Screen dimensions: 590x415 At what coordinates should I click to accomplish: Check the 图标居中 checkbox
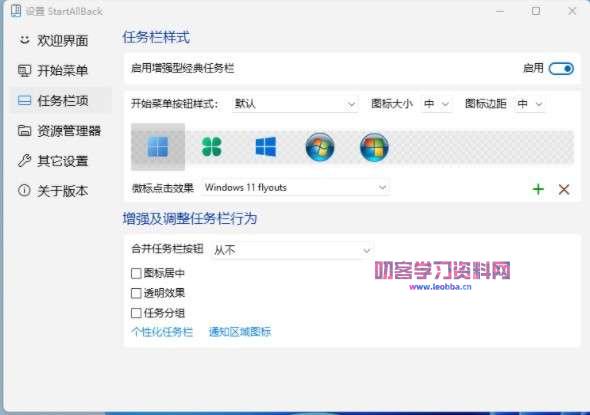pos(136,273)
